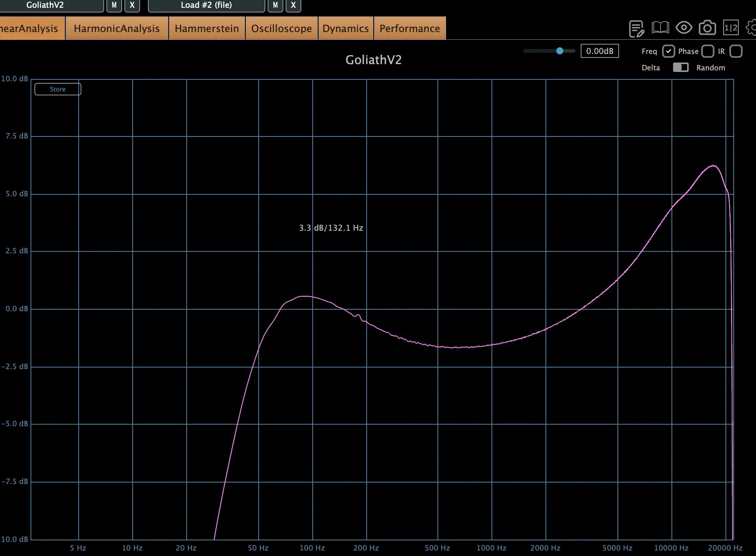Uncheck the Freq checkbox
Viewport: 756px width, 556px height.
[669, 51]
